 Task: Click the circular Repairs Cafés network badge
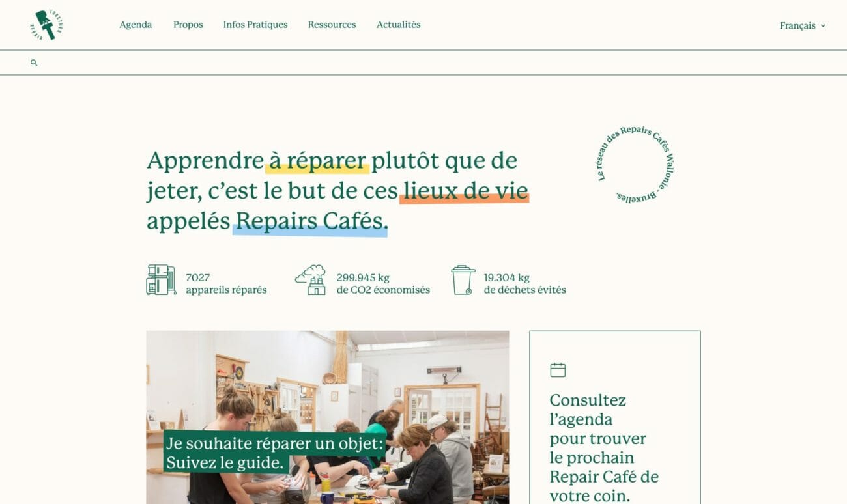[636, 164]
